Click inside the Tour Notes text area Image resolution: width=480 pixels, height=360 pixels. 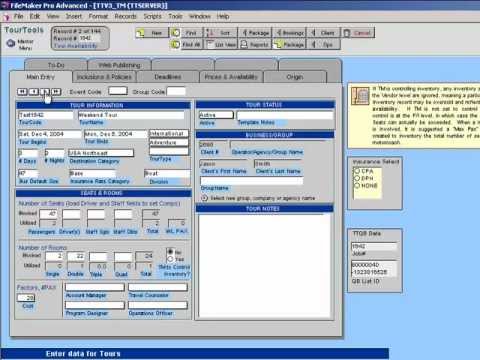tap(264, 265)
